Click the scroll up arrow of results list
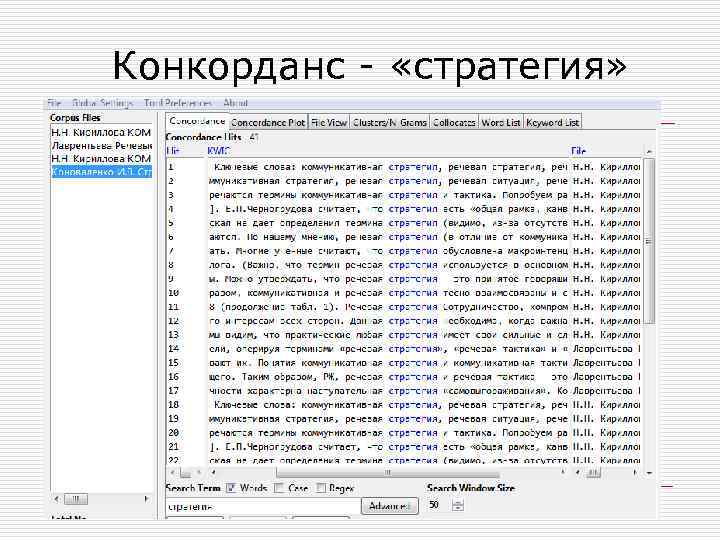The height and width of the screenshot is (540, 720). [x=649, y=152]
